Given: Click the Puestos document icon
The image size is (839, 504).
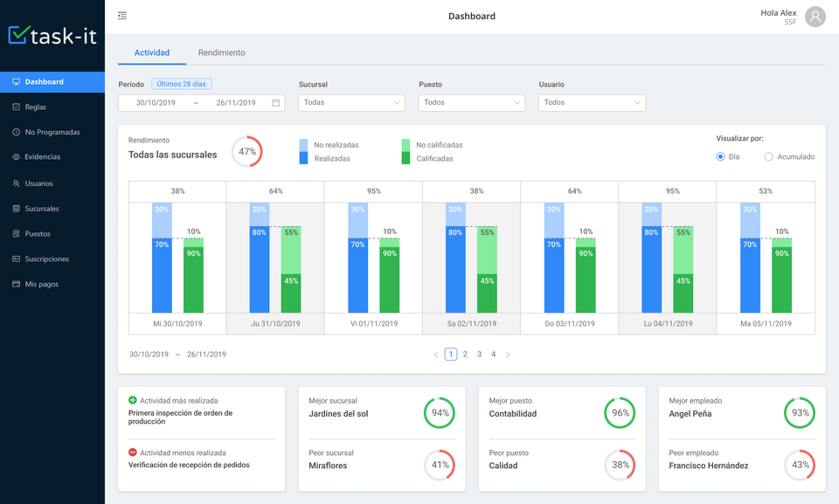Looking at the screenshot, I should [16, 234].
